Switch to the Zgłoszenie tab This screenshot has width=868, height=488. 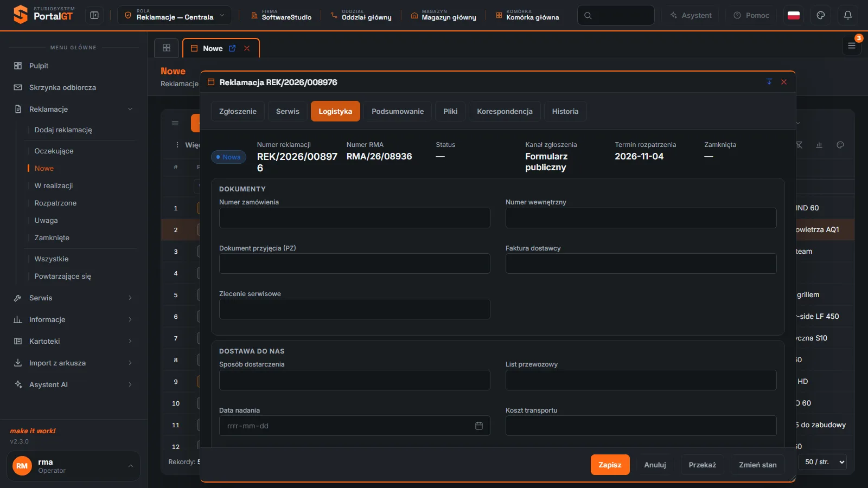tap(238, 111)
